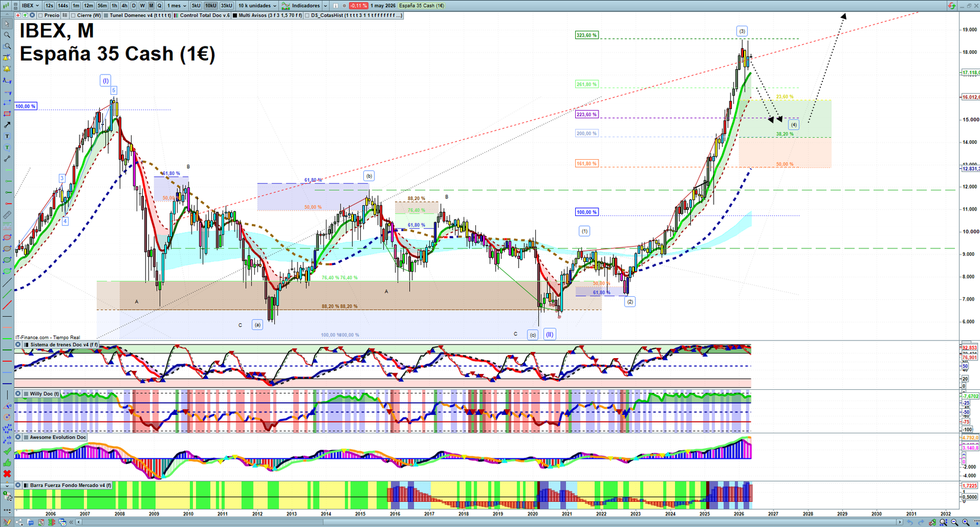Select the M monthly timeframe button

(x=151, y=6)
